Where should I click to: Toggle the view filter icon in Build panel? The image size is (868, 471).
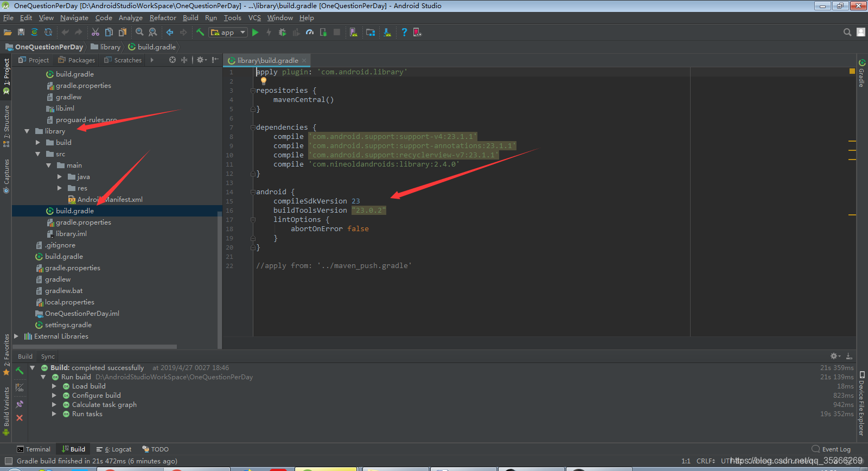coord(20,387)
